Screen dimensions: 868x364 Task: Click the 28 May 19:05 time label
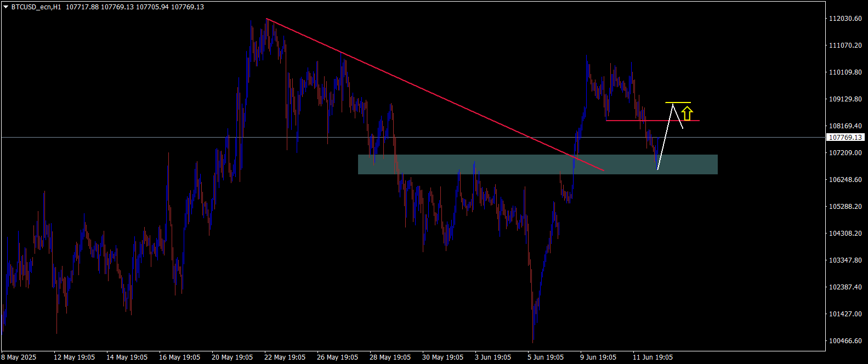click(x=390, y=357)
